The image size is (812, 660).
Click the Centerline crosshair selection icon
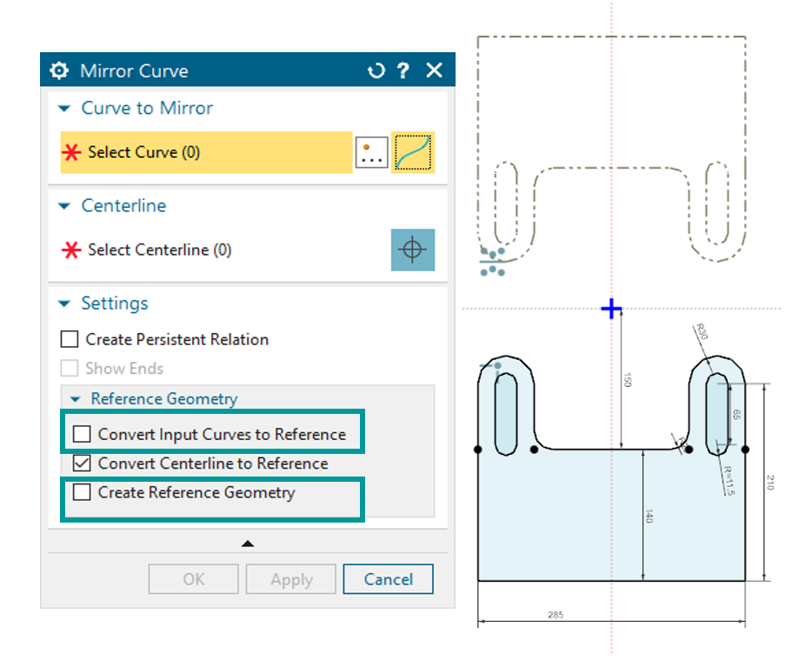tap(413, 250)
